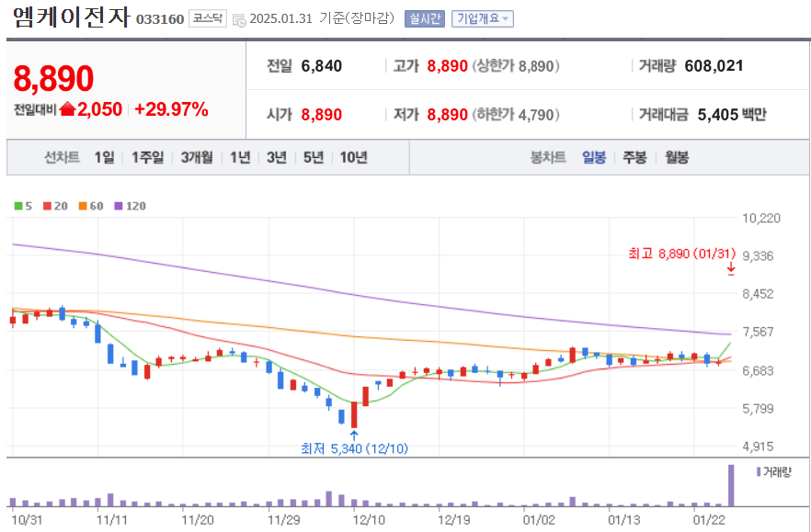Viewport: 811px width, 532px height.
Task: Click the 상한가 8,890 text
Action: tap(515, 66)
